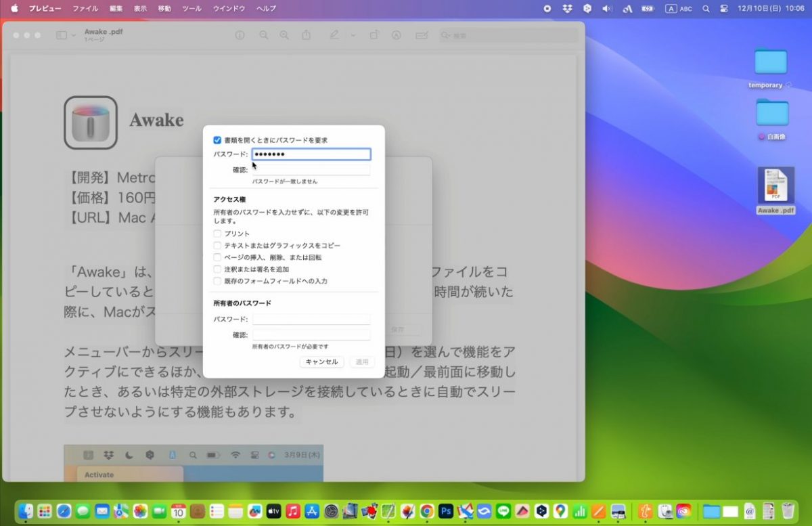This screenshot has width=812, height=526.
Task: Click the キャンセル button
Action: 321,362
